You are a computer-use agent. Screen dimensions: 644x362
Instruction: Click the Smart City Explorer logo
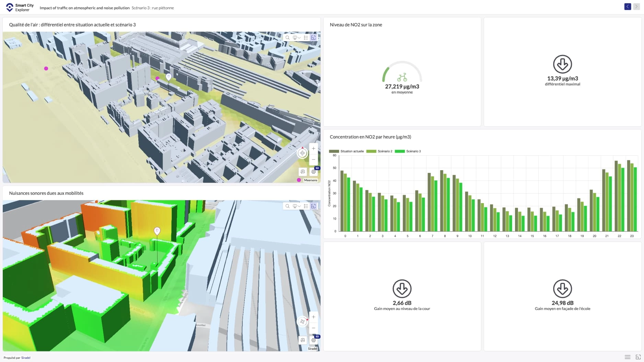tap(20, 7)
